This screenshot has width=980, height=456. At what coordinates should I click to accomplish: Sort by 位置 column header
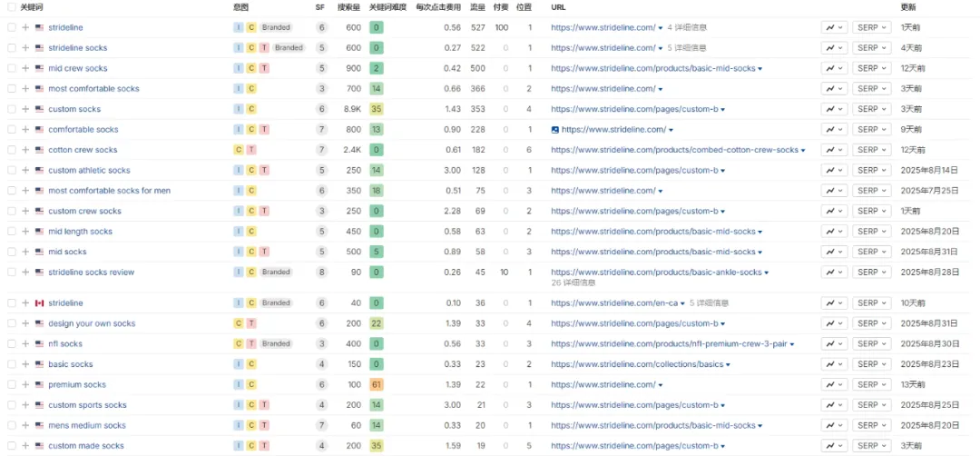524,7
